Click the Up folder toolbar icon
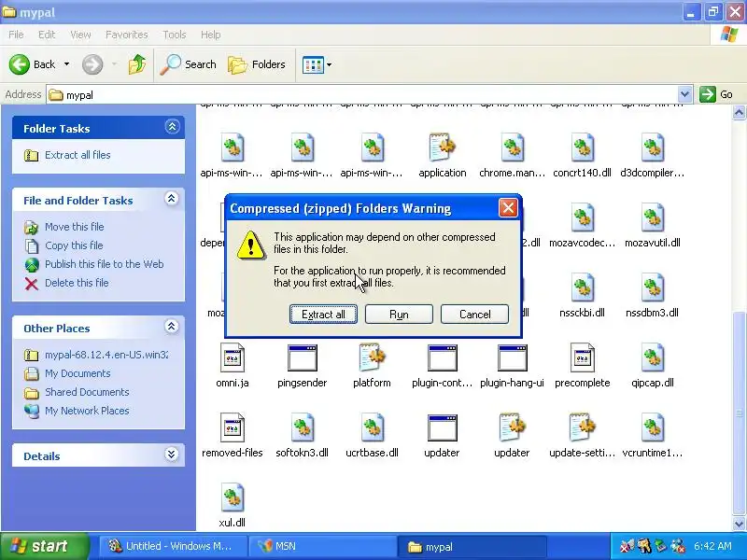The image size is (747, 560). coord(137,64)
